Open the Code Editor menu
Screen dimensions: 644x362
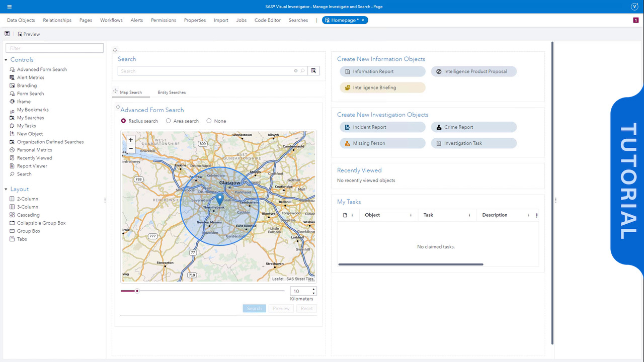[268, 20]
